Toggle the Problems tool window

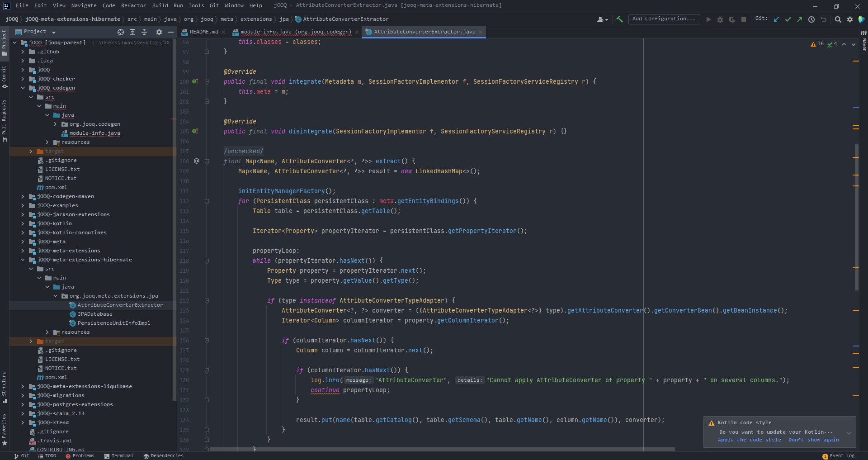coord(80,456)
